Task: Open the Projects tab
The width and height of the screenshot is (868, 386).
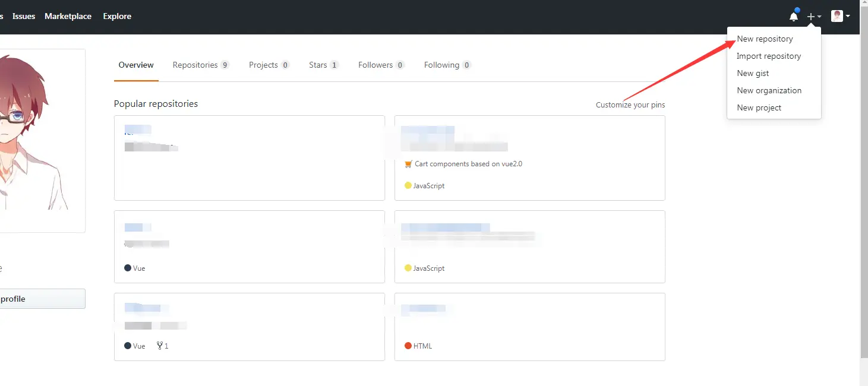Action: pyautogui.click(x=269, y=65)
